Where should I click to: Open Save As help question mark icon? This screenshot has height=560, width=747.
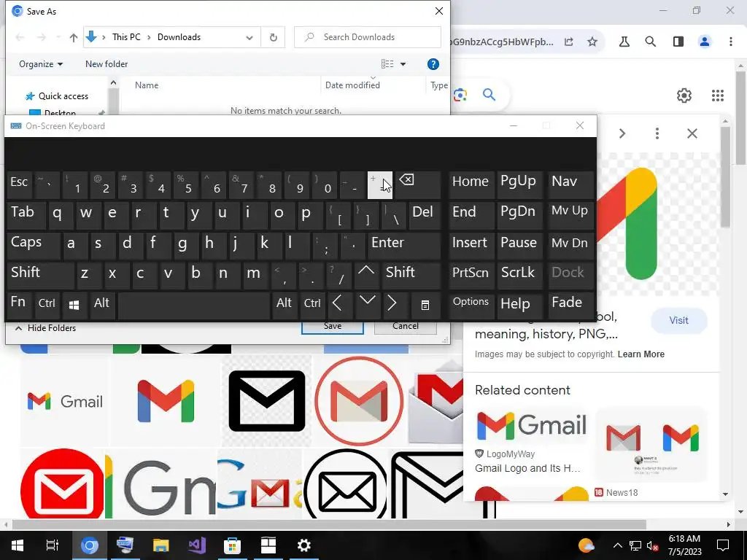pos(433,64)
